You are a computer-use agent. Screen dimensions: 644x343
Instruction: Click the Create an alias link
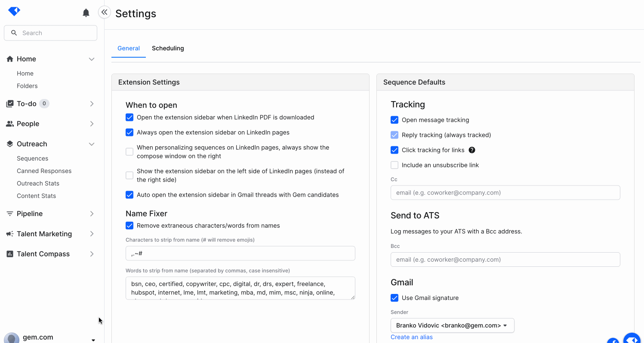point(412,337)
